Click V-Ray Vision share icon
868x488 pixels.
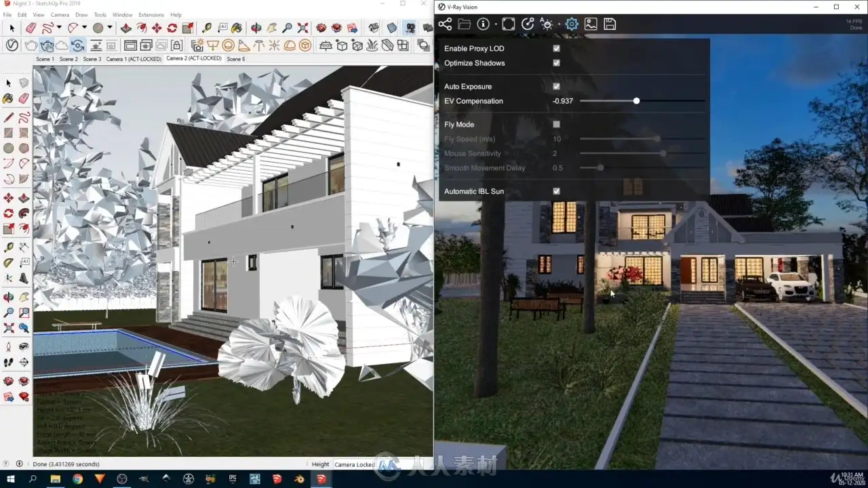445,24
